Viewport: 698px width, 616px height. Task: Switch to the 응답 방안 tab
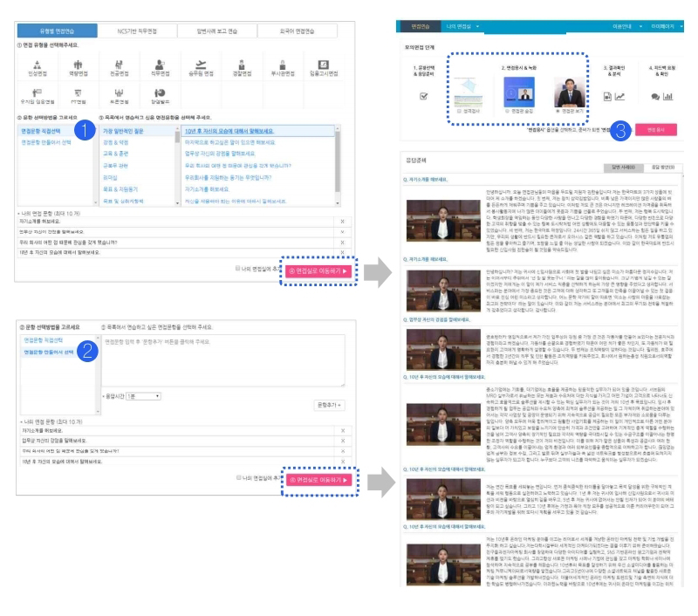coord(663,168)
